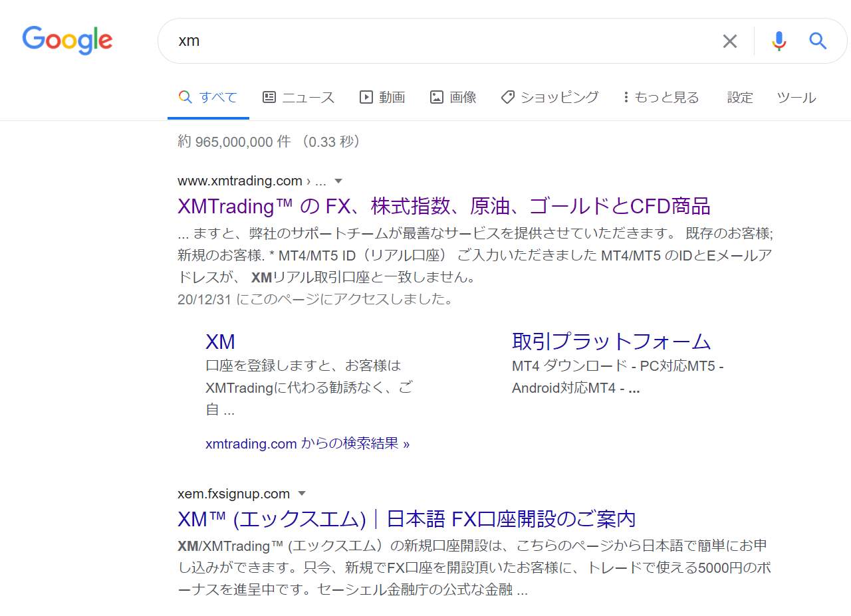851x616 pixels.
Task: Open the ツール menu
Action: pos(796,97)
